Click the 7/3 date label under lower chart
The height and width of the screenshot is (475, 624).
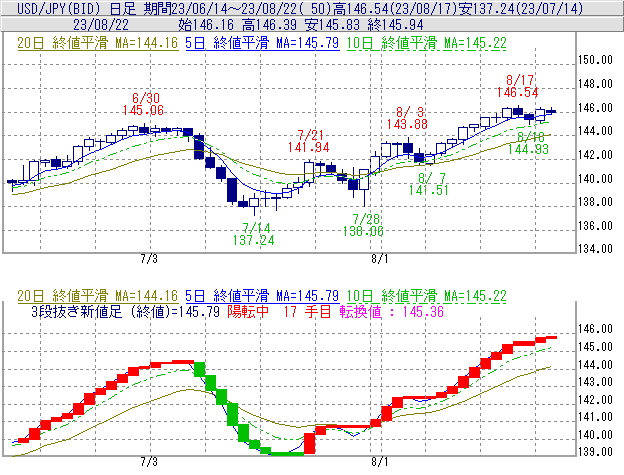[x=149, y=462]
